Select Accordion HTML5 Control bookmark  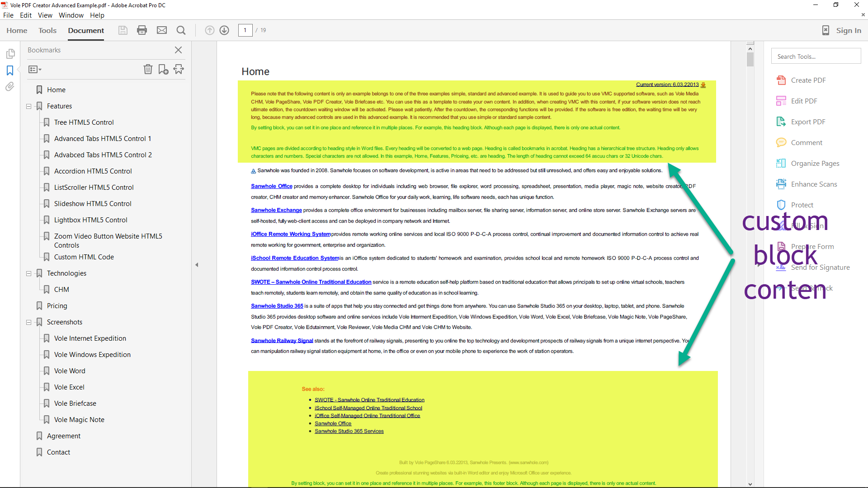(x=93, y=171)
